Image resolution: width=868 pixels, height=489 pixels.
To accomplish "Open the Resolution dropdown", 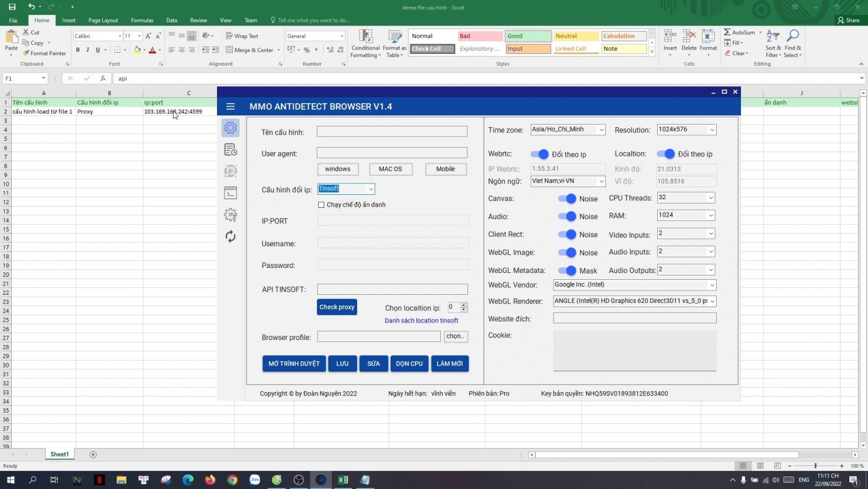I will (712, 130).
